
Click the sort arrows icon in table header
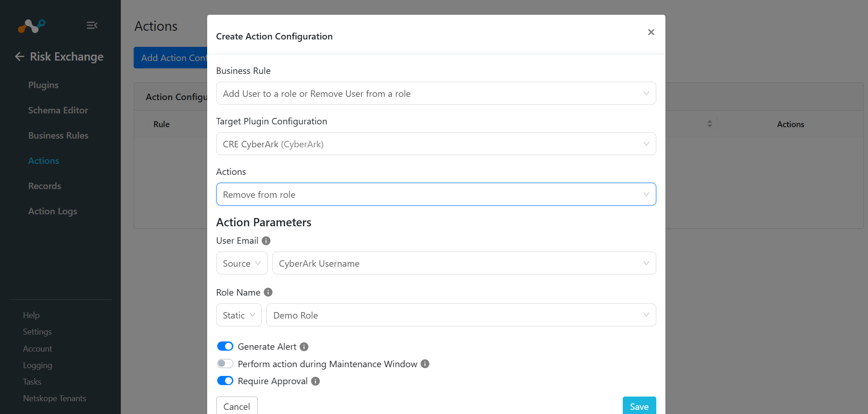click(710, 124)
